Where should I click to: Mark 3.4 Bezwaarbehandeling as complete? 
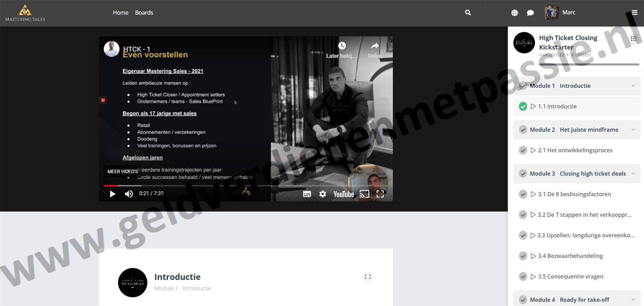tap(523, 256)
